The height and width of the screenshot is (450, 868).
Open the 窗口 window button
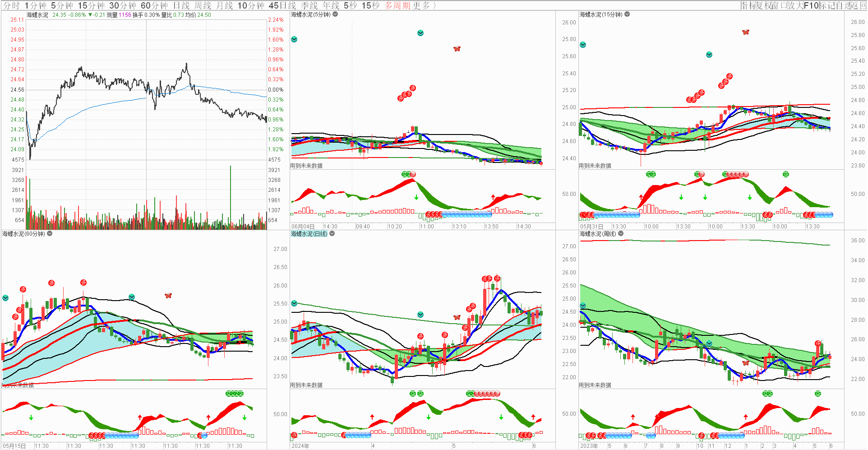point(780,5)
